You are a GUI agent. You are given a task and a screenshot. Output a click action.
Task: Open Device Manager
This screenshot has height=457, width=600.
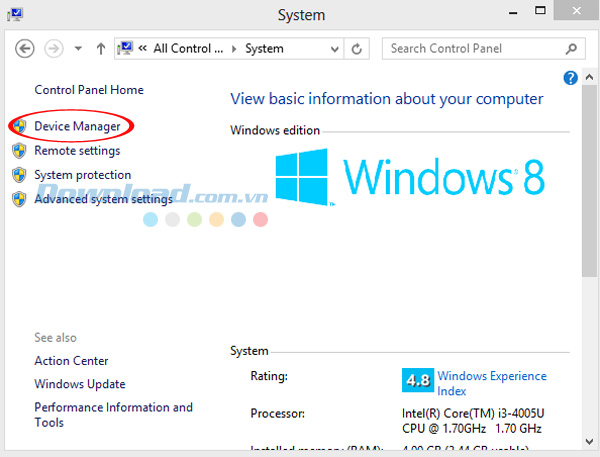pos(77,126)
